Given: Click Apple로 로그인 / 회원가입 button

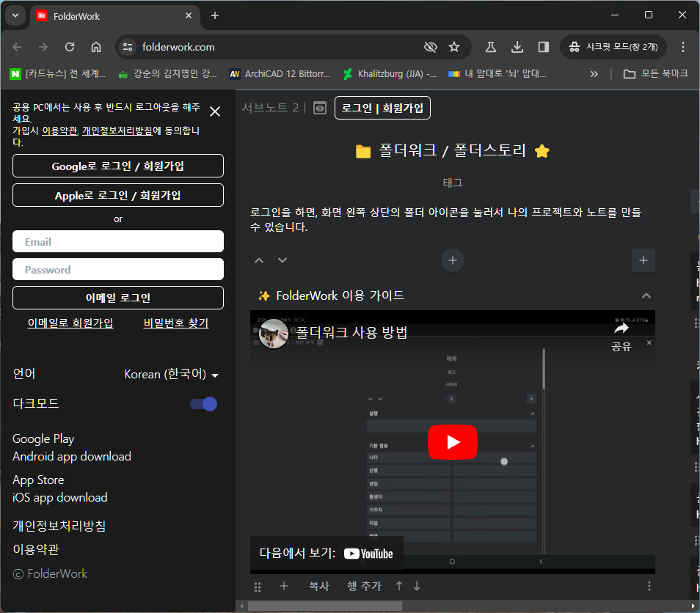Looking at the screenshot, I should click(x=118, y=195).
